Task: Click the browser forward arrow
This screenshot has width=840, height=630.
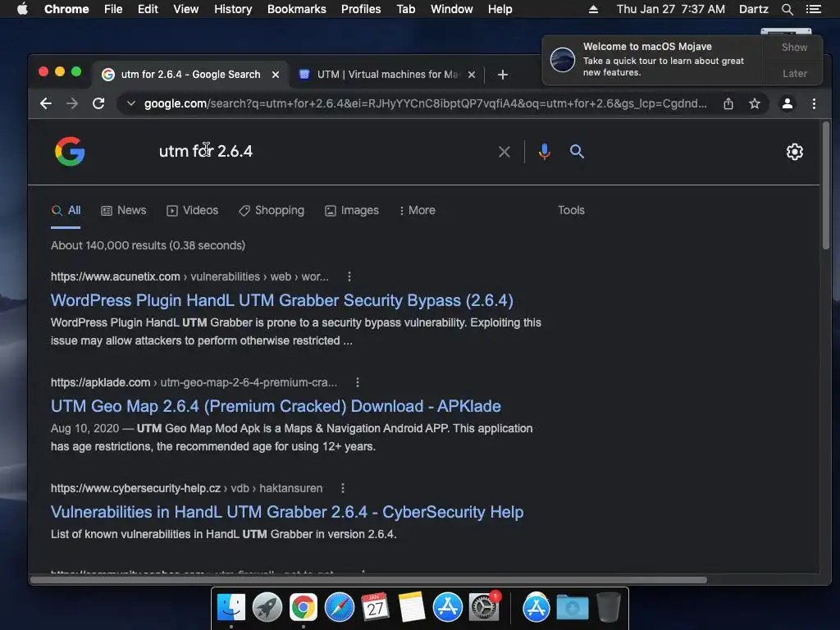Action: 72,103
